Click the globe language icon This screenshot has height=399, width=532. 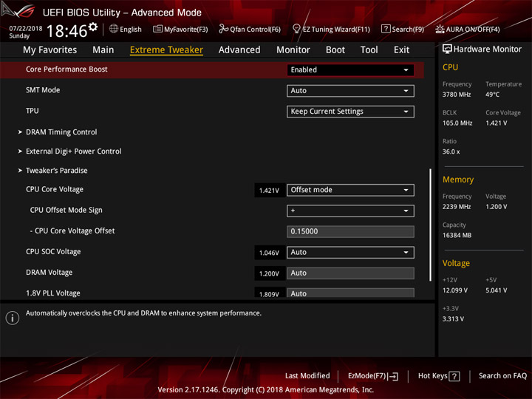coord(114,29)
